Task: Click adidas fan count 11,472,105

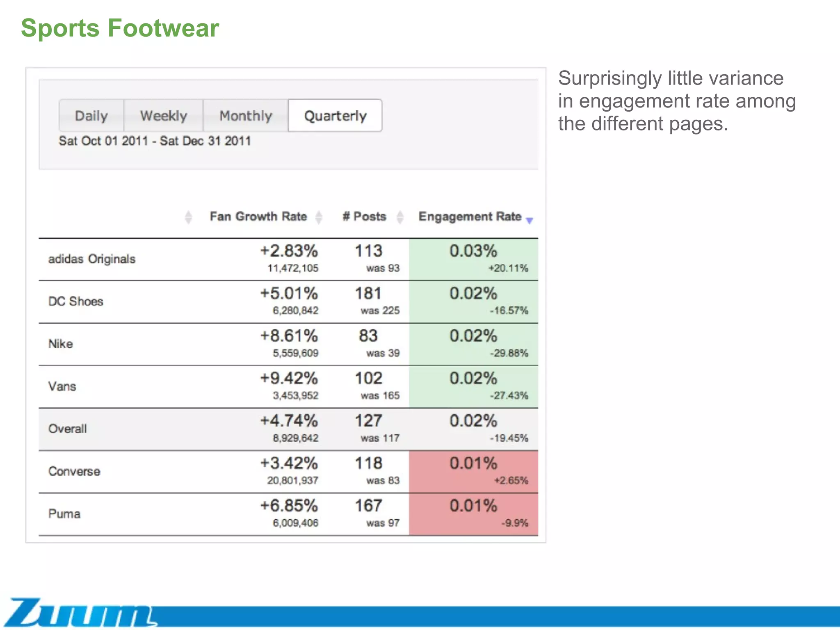Action: pos(293,268)
